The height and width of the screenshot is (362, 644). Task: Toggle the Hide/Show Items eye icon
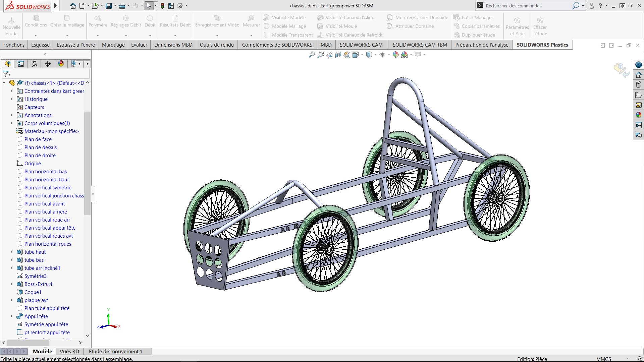[x=382, y=55]
